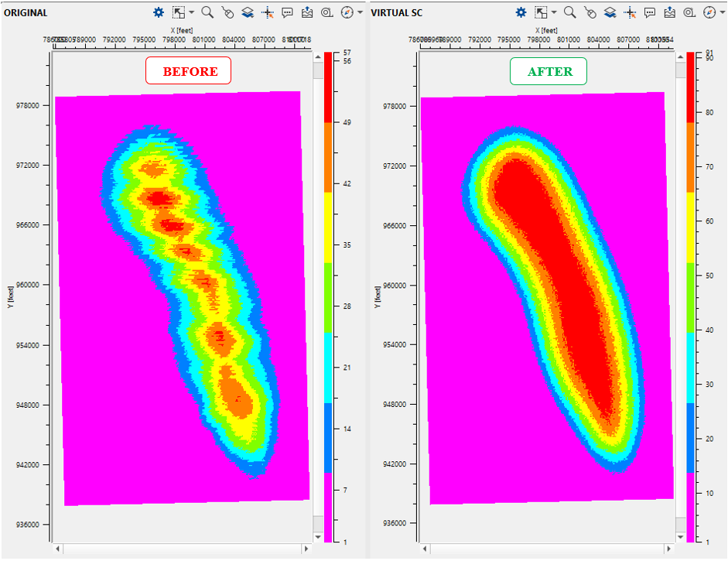Click annotation speech bubble in VIRTUAL SC panel
728x561 pixels.
pyautogui.click(x=650, y=12)
